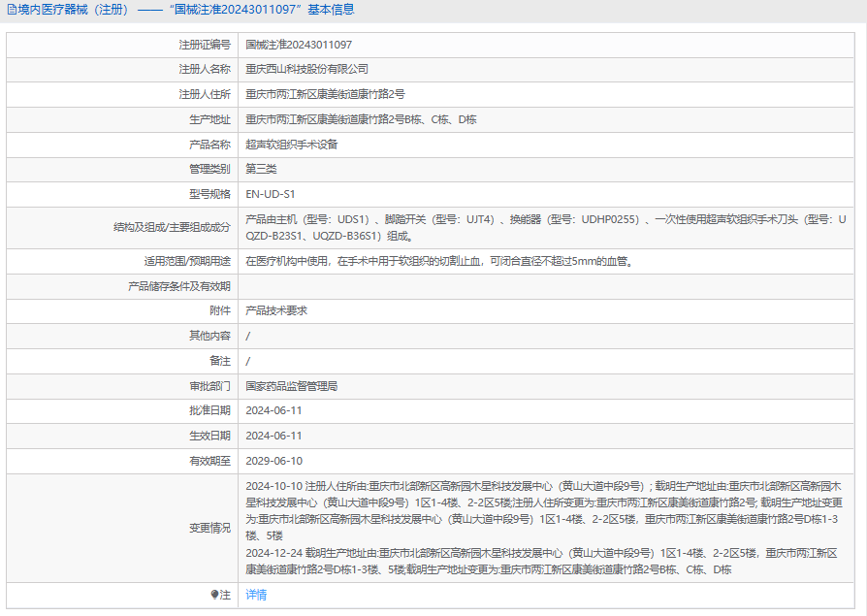The width and height of the screenshot is (867, 616).
Task: Open the 详情 link in the bottom row
Action: pyautogui.click(x=256, y=595)
